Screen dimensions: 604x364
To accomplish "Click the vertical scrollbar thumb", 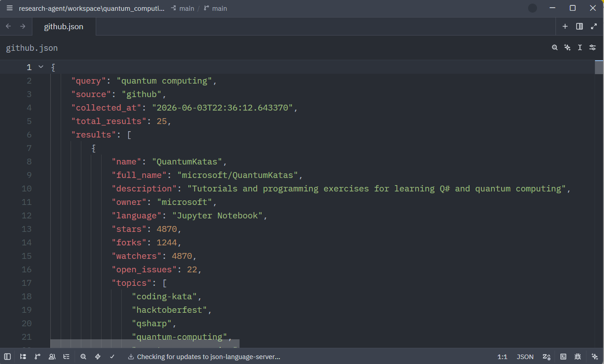I will (599, 67).
